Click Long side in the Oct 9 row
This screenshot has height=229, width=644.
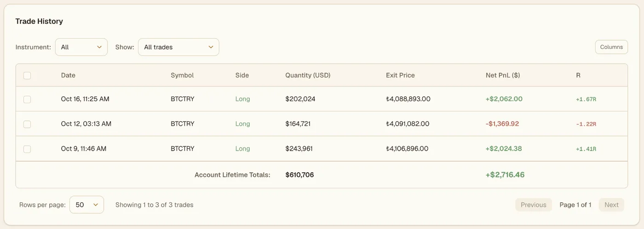(x=242, y=149)
